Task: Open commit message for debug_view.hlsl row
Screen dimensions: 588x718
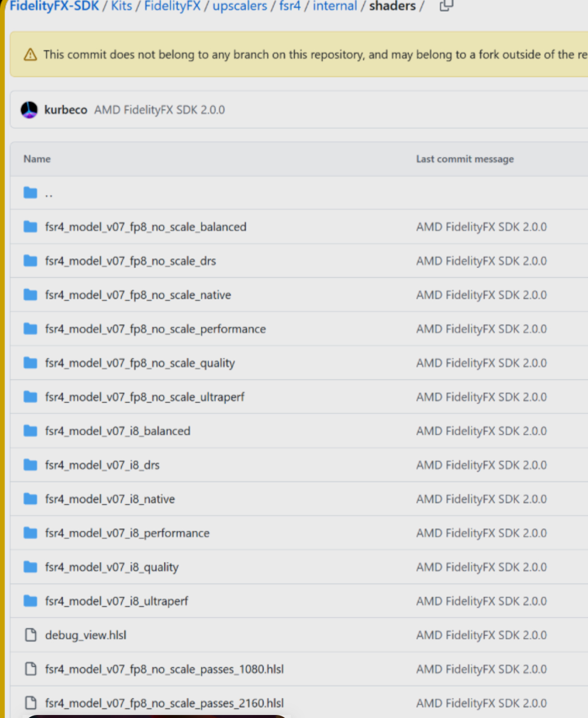Action: click(481, 636)
